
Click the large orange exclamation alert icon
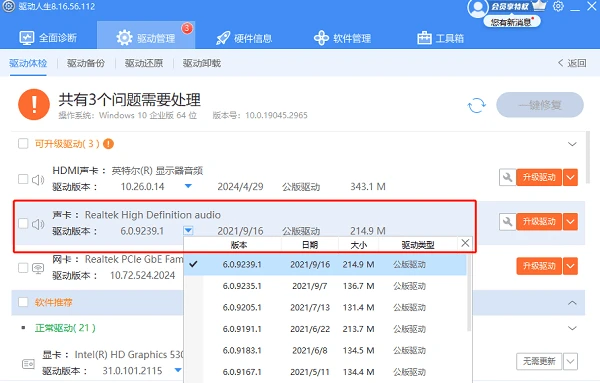pyautogui.click(x=34, y=104)
